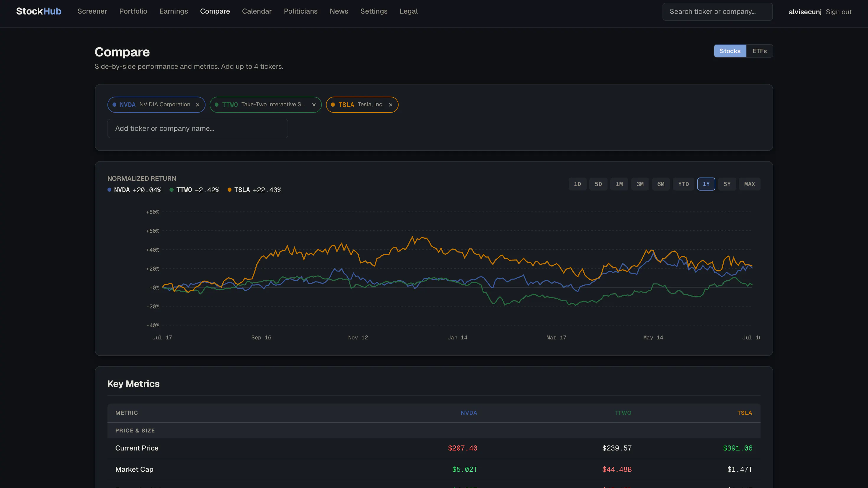The height and width of the screenshot is (488, 868).
Task: Remove the TSLA ticker chip
Action: [391, 105]
